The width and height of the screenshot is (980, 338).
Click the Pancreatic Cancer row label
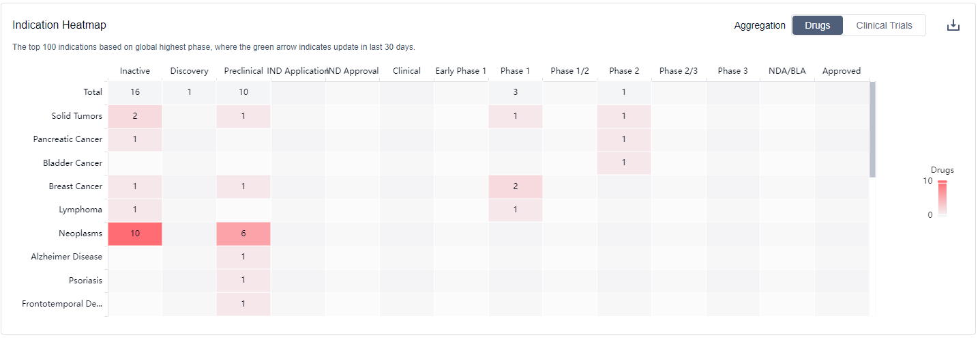68,139
